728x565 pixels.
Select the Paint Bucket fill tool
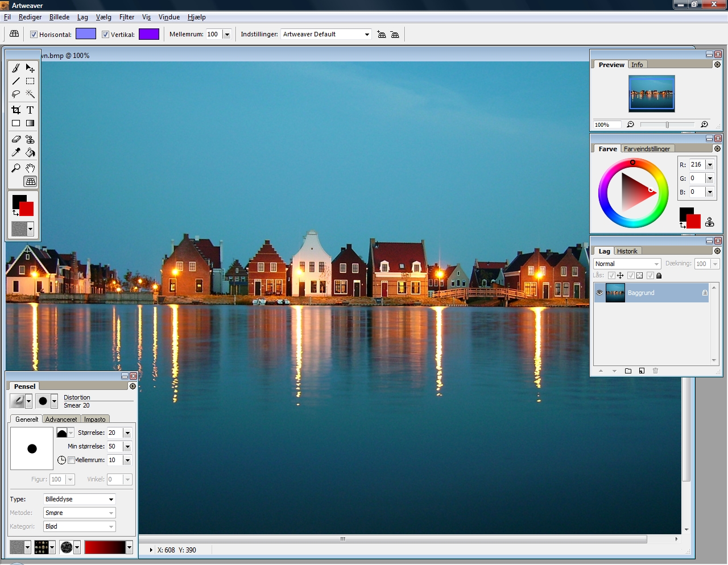coord(30,152)
